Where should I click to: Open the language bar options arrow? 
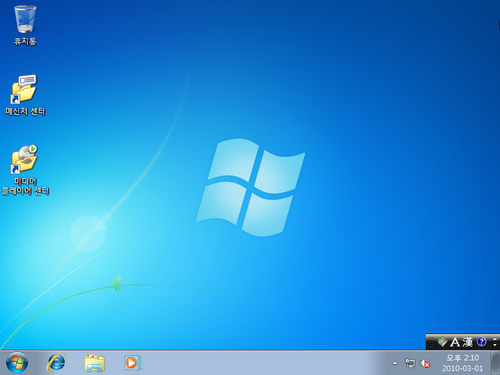coord(495,345)
